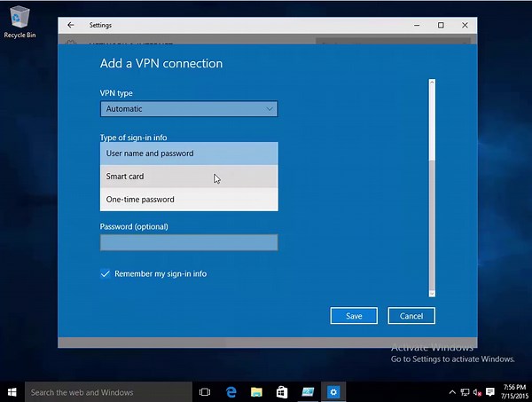Minimize the Settings window
Viewport: 532px width, 402px height.
[417, 25]
